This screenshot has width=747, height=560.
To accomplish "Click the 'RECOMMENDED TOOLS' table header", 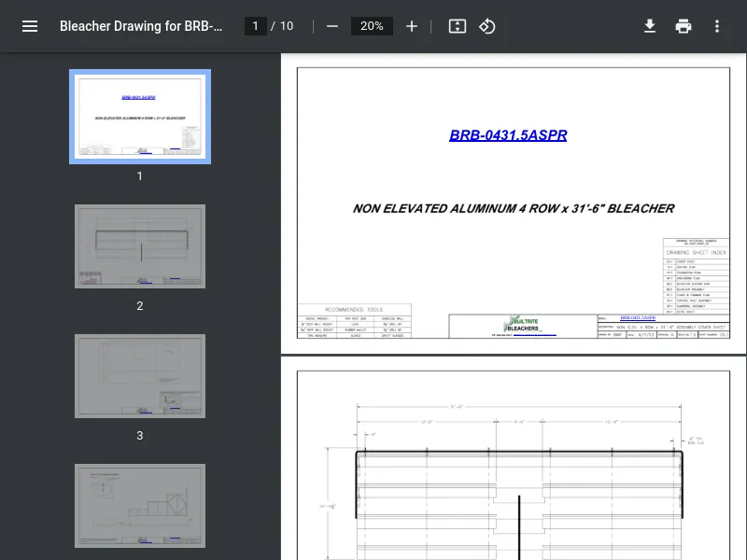I will coord(354,310).
